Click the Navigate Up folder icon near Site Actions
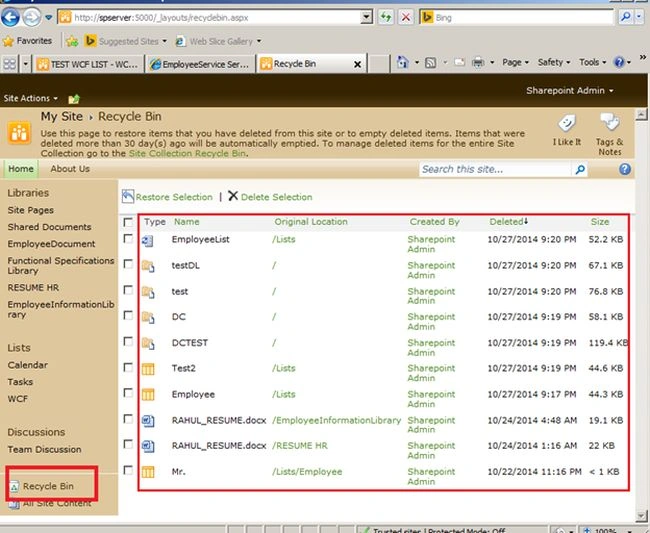Viewport: 650px width, 533px height. (74, 99)
